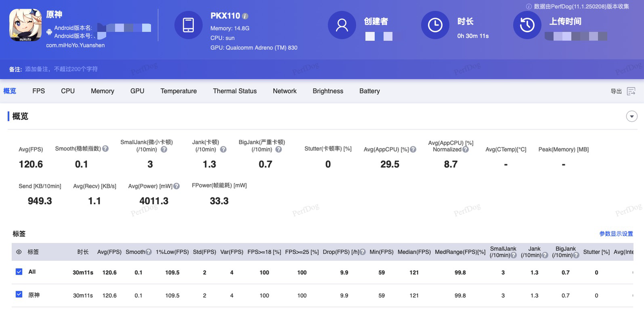Click the green Android robot icon
Image resolution: width=644 pixels, height=312 pixels.
pyautogui.click(x=49, y=32)
